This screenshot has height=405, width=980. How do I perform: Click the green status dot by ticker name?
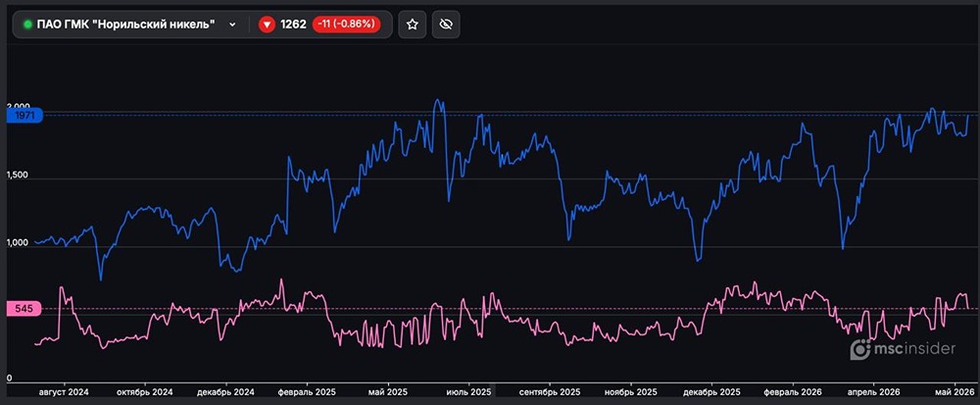tap(27, 25)
